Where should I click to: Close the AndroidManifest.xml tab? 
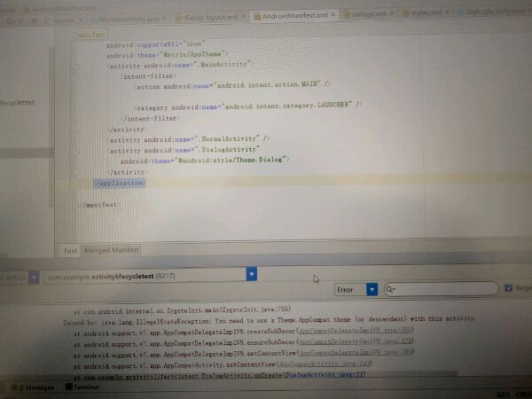[333, 15]
